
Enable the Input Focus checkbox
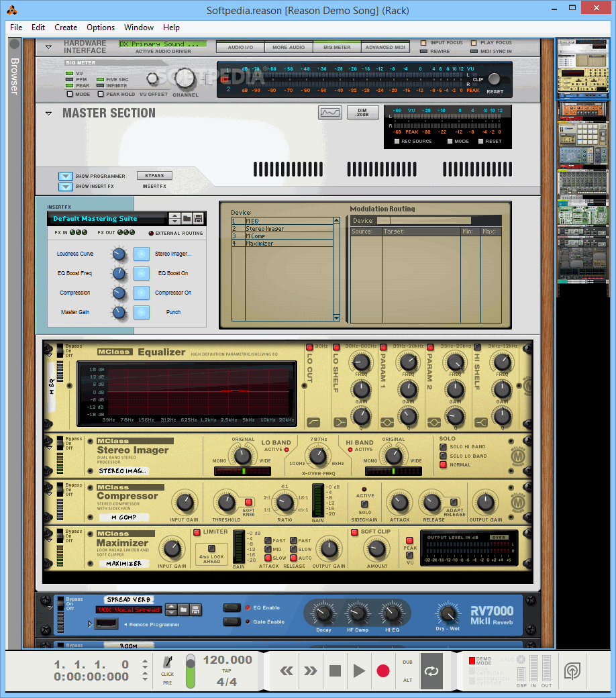click(423, 43)
